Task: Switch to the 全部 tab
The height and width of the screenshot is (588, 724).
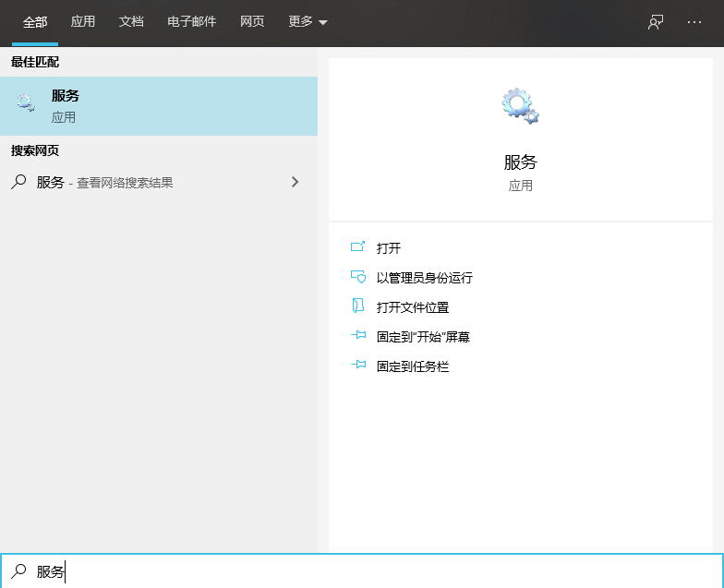Action: click(x=35, y=22)
